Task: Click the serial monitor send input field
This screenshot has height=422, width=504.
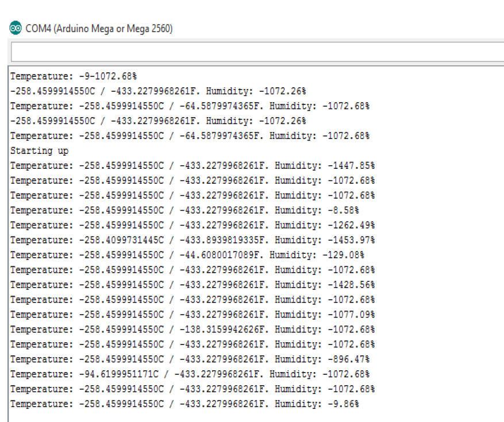Action: [x=257, y=53]
